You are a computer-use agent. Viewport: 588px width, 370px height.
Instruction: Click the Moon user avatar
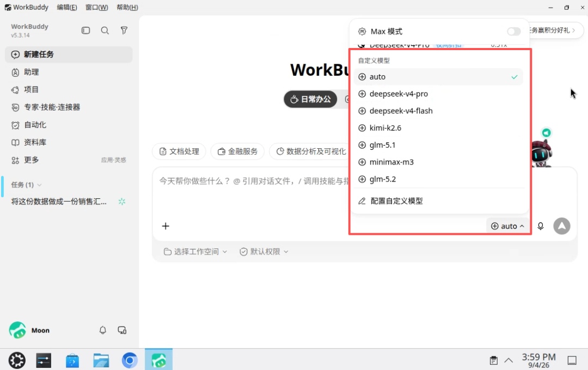(x=17, y=330)
